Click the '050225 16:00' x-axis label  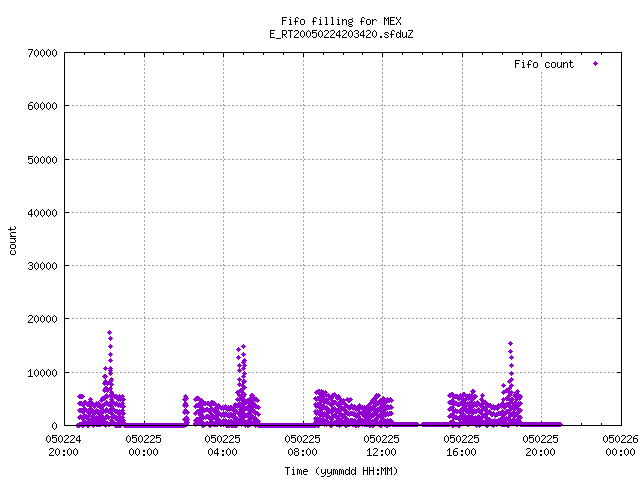(462, 446)
